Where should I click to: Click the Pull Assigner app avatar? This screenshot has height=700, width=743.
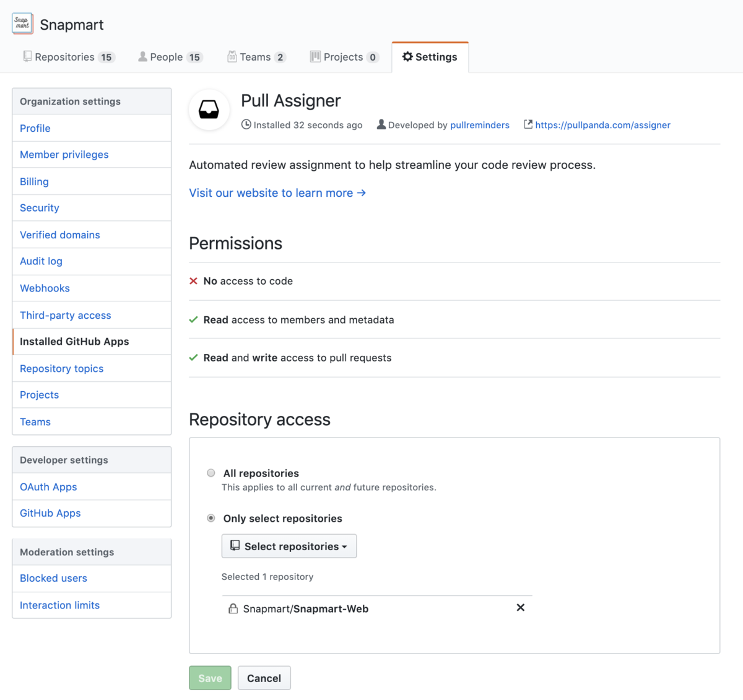coord(209,110)
